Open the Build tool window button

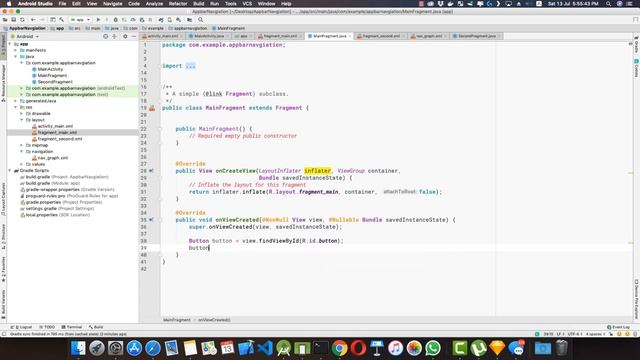tap(96, 327)
